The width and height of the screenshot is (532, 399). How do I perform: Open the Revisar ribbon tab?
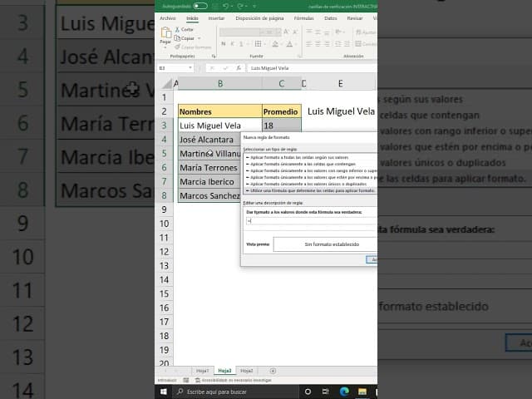click(355, 18)
